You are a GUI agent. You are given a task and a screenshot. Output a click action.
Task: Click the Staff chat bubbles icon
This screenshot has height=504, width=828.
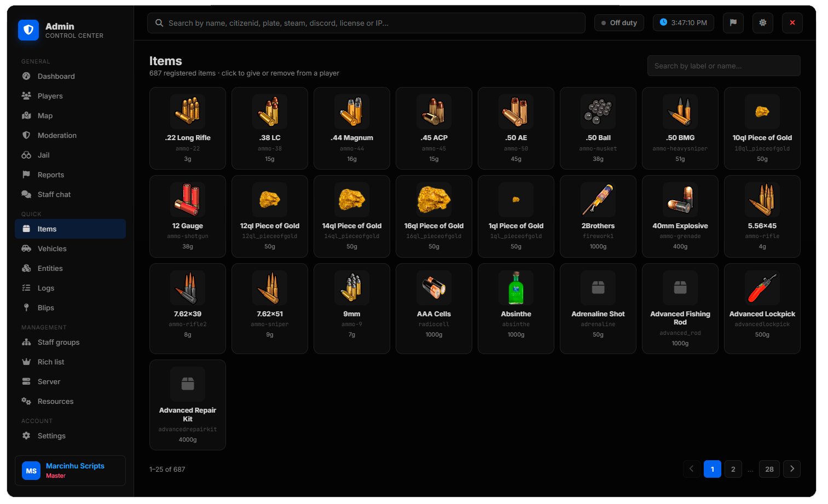pyautogui.click(x=26, y=194)
